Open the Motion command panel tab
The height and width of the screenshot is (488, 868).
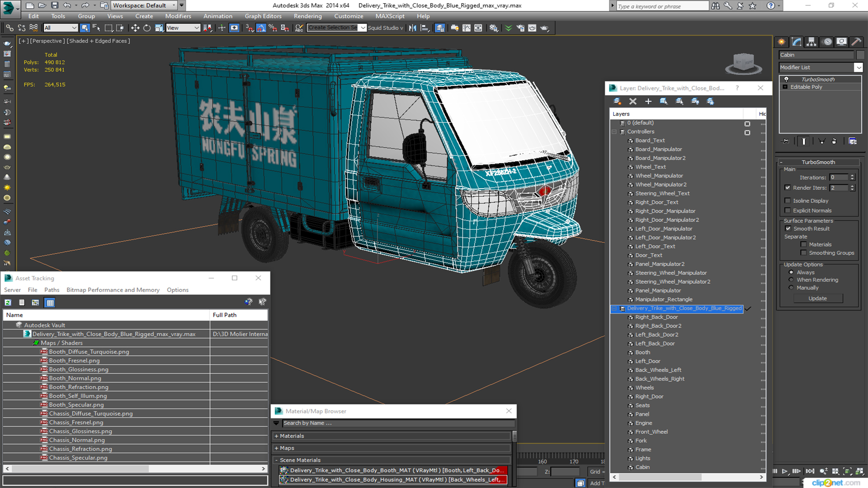coord(827,42)
